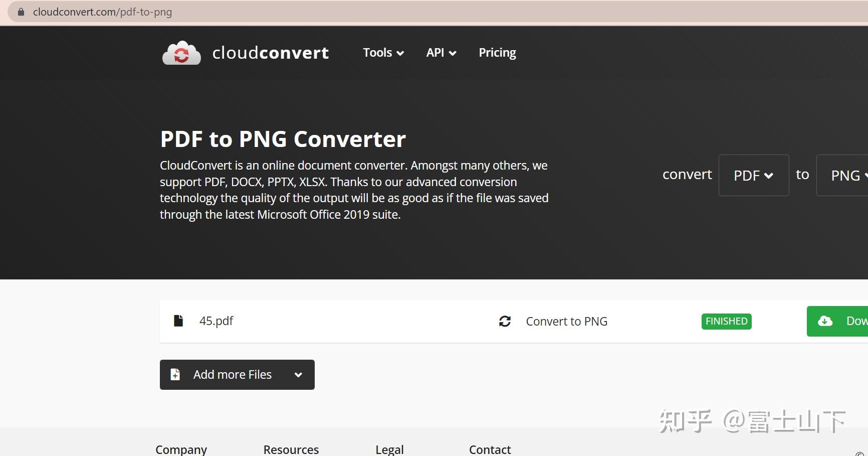Open the Add more Files dropdown arrow
The height and width of the screenshot is (456, 868).
(x=298, y=375)
